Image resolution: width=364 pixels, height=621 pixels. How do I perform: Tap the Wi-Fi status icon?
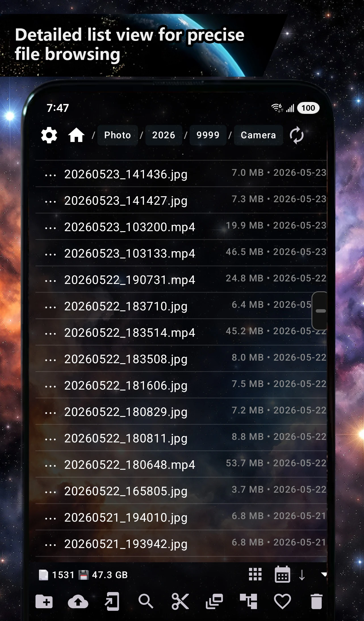[277, 108]
